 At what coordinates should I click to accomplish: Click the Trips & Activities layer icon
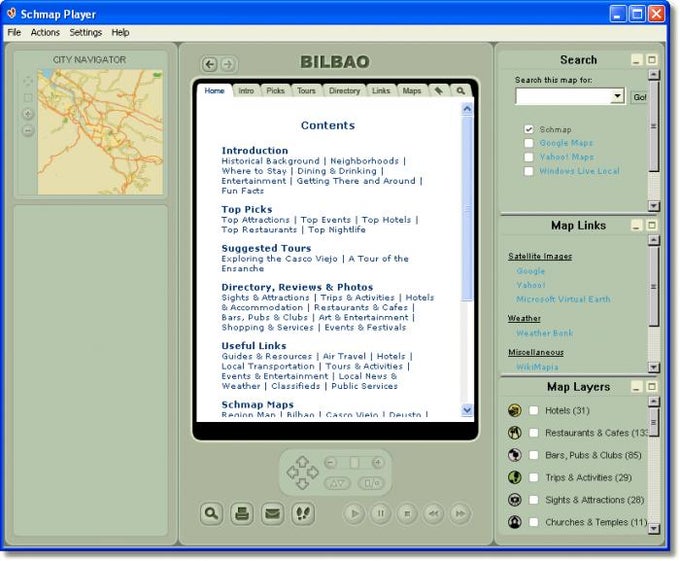click(514, 477)
